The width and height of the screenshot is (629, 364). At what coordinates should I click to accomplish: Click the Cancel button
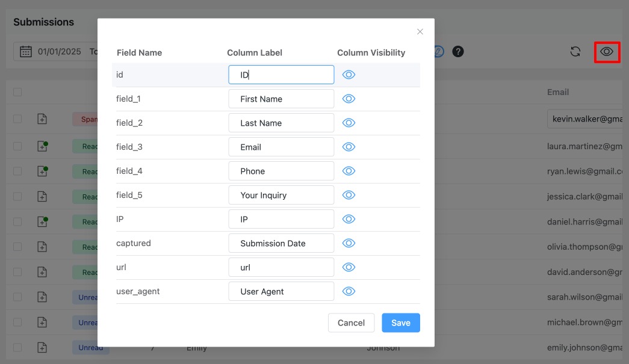(x=351, y=322)
